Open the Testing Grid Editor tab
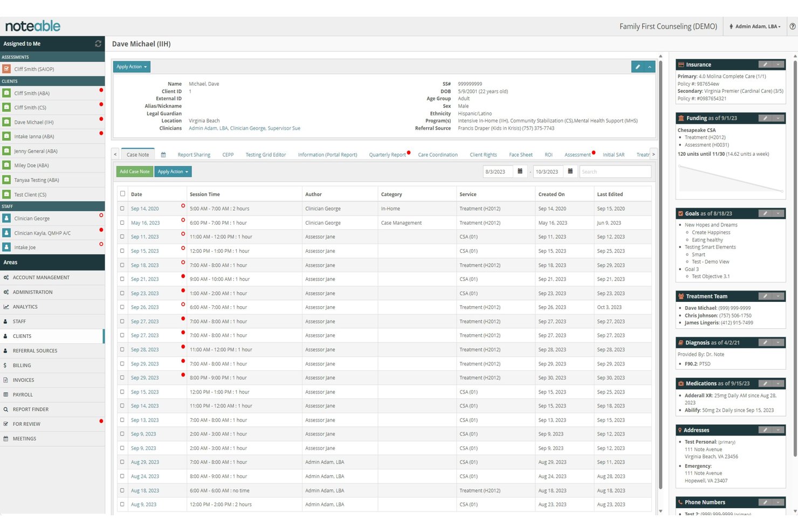Viewport: 798px width, 532px height. (x=266, y=155)
